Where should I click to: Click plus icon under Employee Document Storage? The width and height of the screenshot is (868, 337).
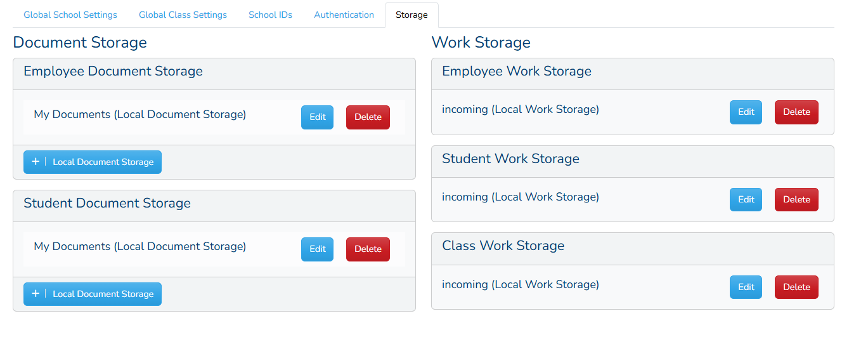[36, 162]
